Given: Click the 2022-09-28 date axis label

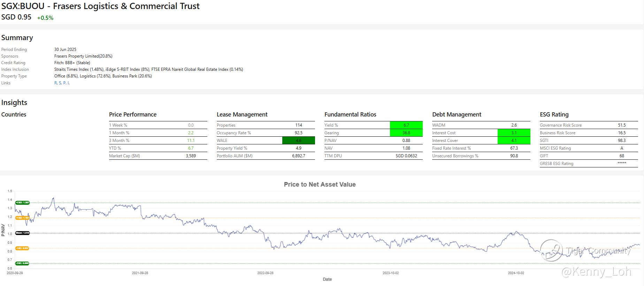Looking at the screenshot, I should click(x=265, y=273).
